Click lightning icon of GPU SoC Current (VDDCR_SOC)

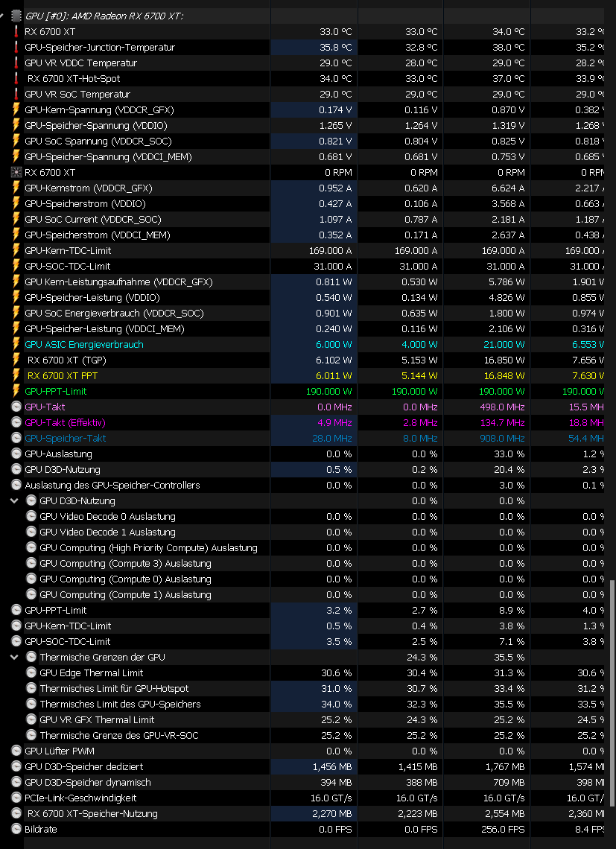pos(16,219)
